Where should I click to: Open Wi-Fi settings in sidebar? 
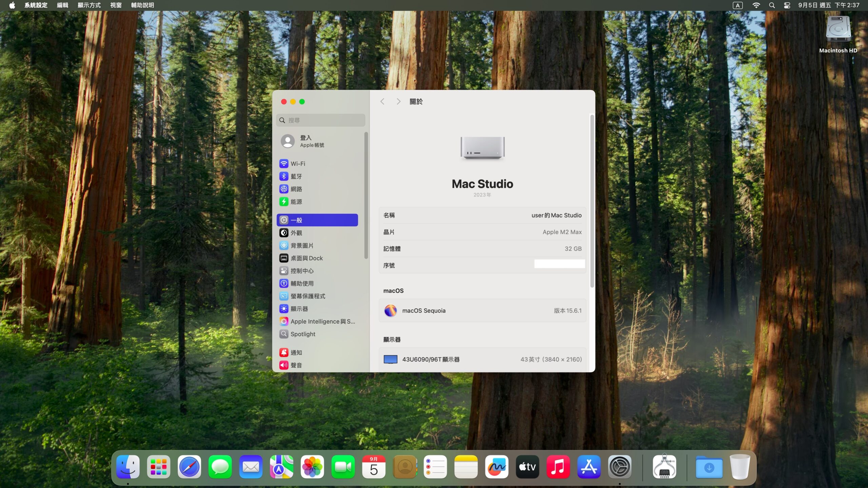317,164
